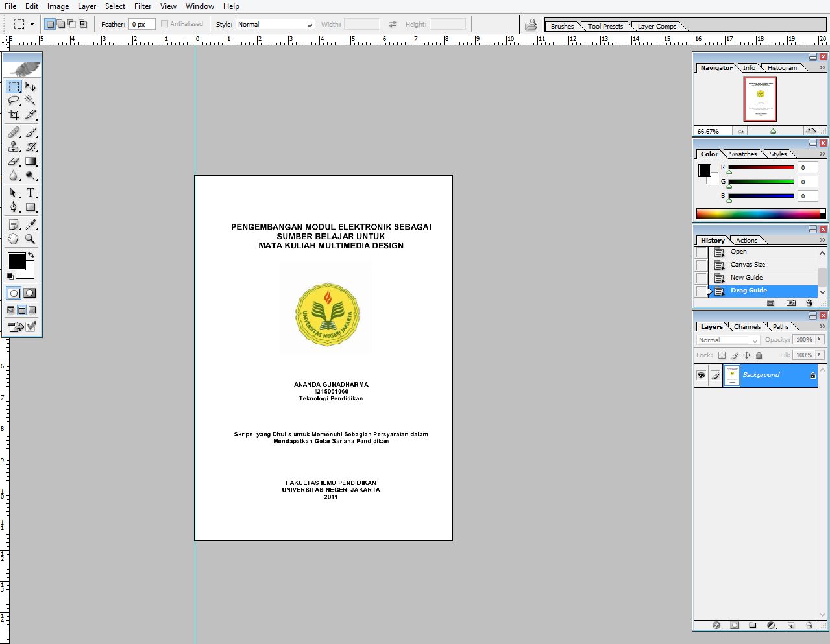Select the Crop tool
This screenshot has height=644, width=830.
[x=13, y=115]
